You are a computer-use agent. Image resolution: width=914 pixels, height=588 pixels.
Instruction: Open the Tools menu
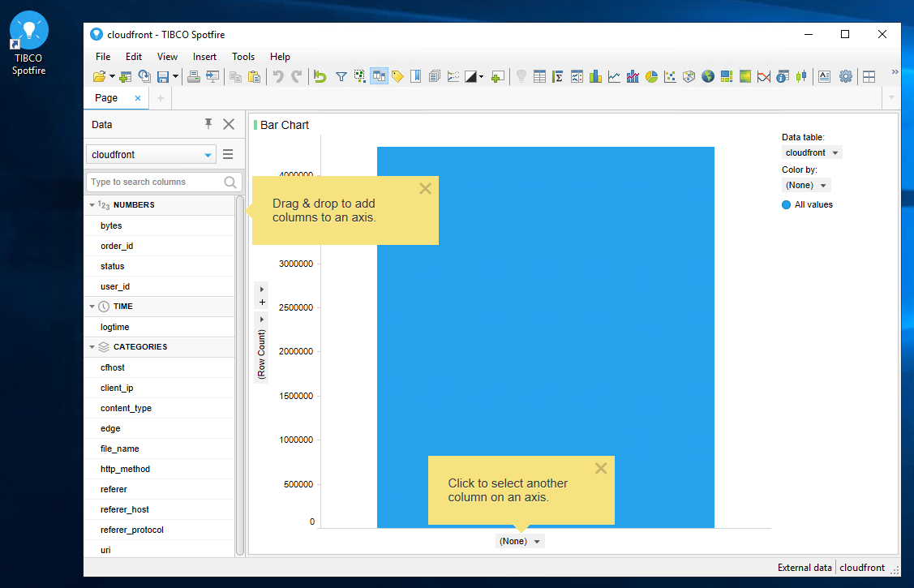(243, 57)
